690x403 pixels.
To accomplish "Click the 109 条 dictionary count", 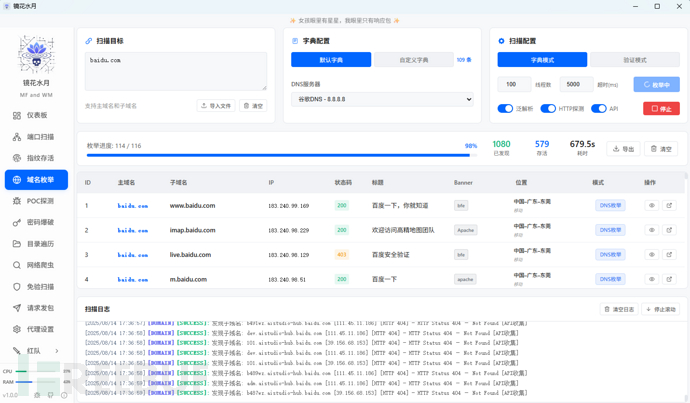I will (464, 60).
